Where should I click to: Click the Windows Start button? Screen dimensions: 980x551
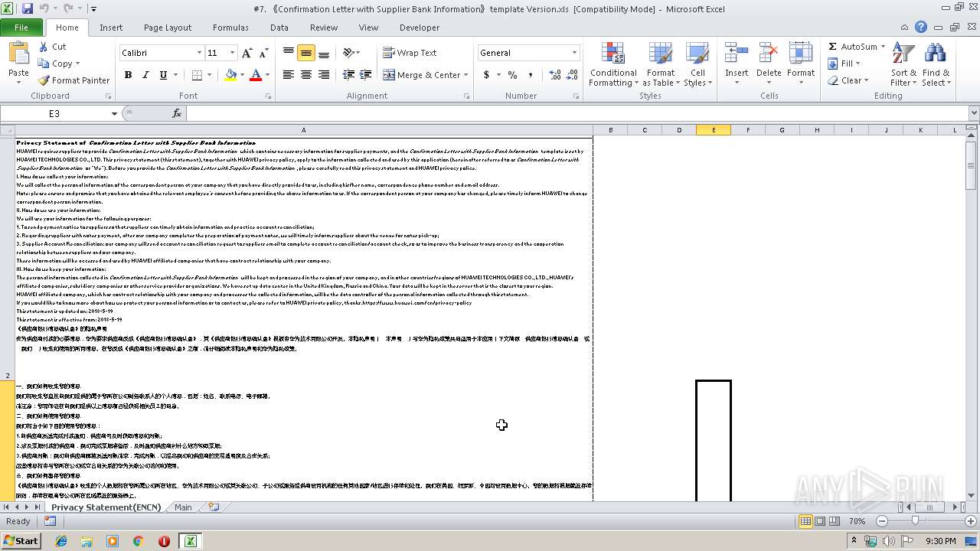pyautogui.click(x=21, y=540)
